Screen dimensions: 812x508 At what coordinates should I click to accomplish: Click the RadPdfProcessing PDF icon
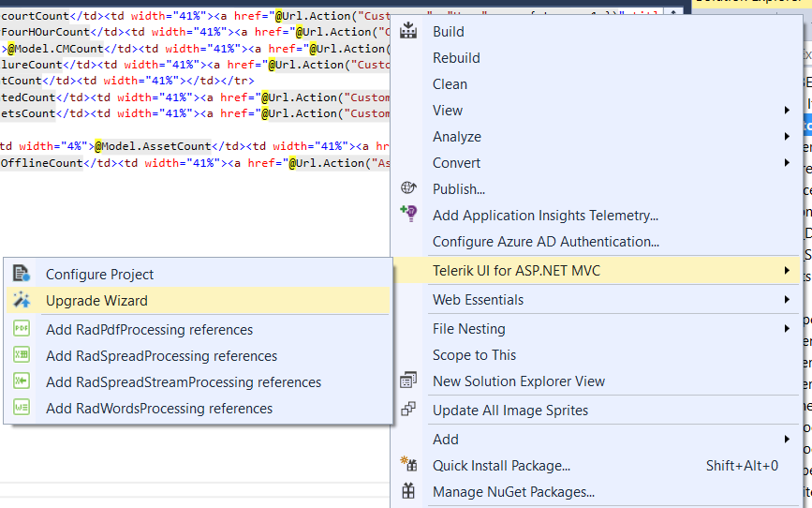(x=22, y=329)
